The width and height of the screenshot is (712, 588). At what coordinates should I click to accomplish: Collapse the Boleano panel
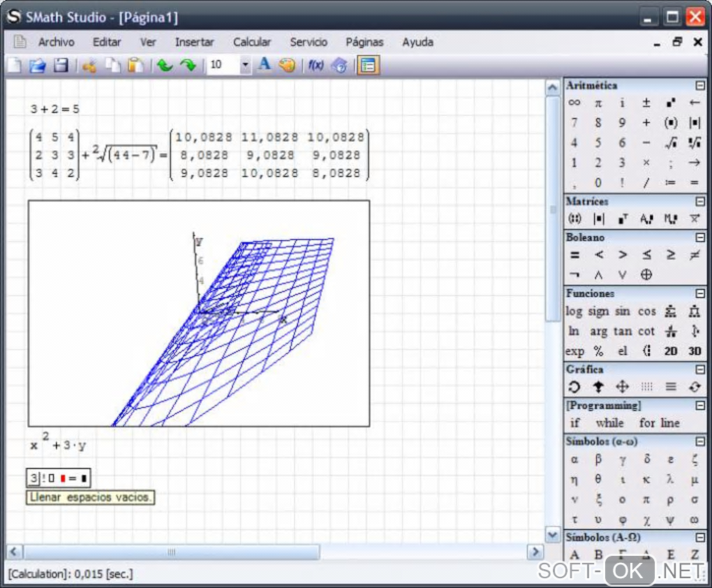pos(700,237)
